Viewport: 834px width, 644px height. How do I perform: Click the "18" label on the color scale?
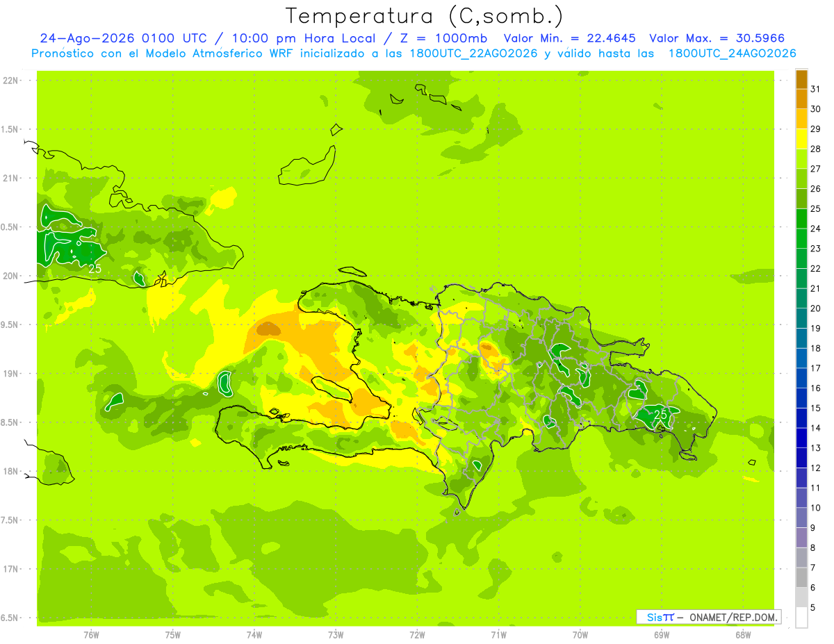click(816, 348)
